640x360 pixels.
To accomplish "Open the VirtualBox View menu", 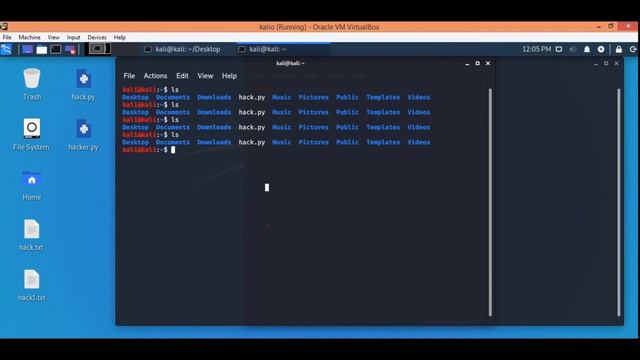I will pyautogui.click(x=53, y=37).
